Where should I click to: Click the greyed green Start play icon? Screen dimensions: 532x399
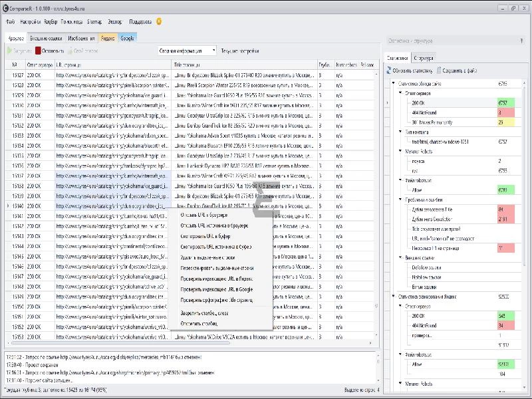coord(9,51)
